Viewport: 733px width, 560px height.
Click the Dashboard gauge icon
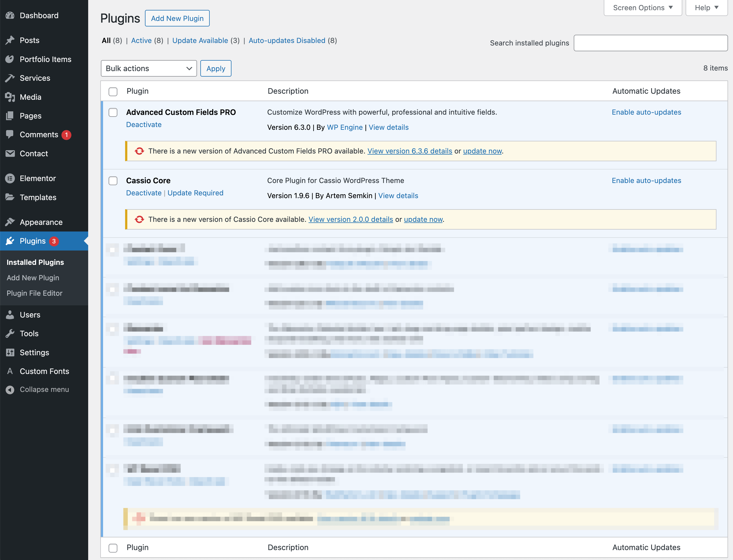point(10,15)
